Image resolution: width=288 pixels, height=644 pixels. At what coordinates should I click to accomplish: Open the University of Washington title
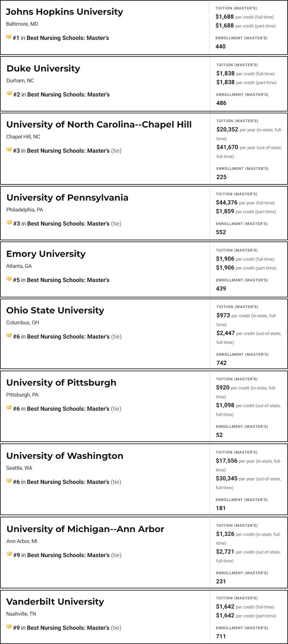click(x=65, y=456)
